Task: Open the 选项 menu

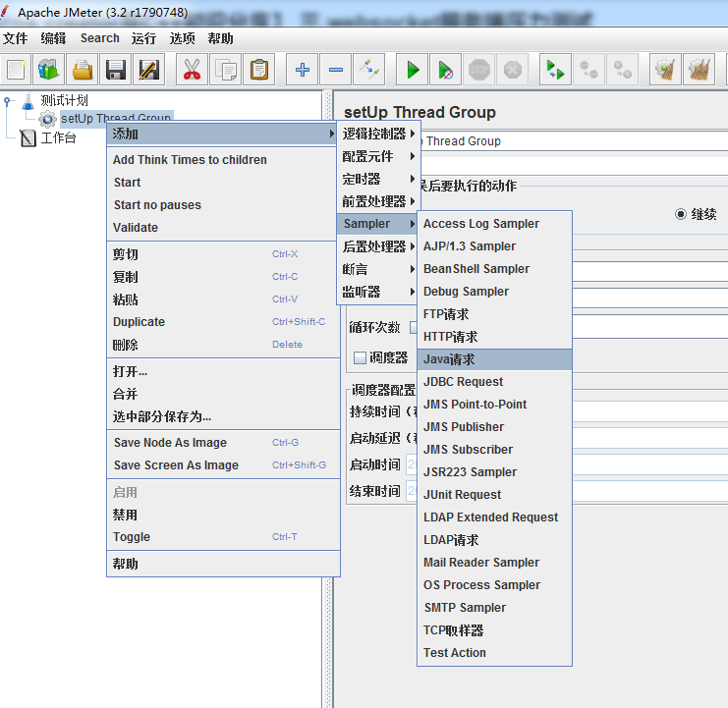Action: (182, 38)
